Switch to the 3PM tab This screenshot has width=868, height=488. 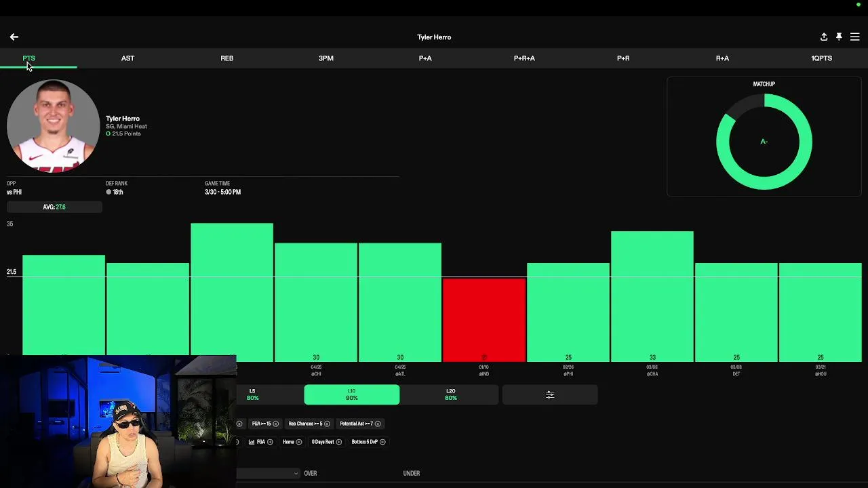(x=326, y=58)
